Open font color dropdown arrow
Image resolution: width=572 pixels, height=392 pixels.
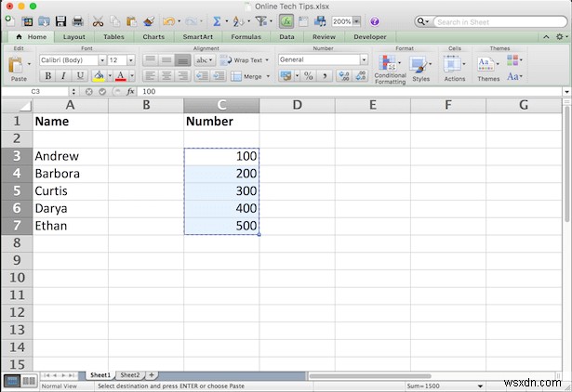132,76
